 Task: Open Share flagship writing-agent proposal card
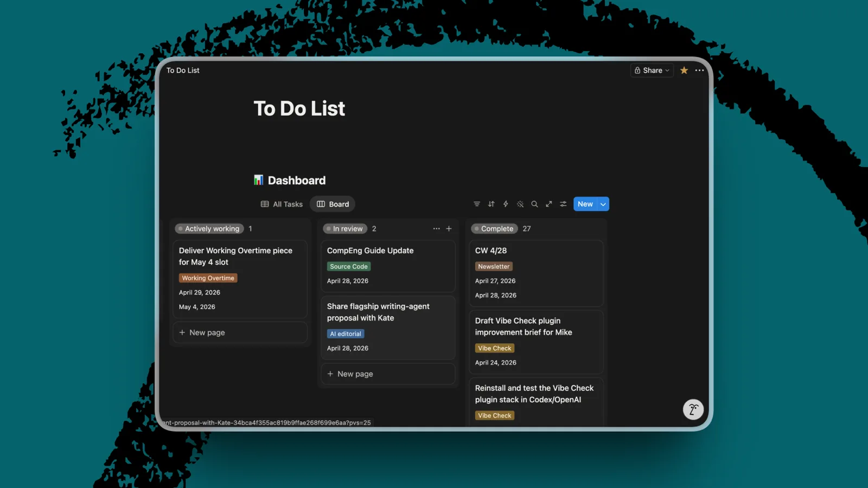coord(388,328)
